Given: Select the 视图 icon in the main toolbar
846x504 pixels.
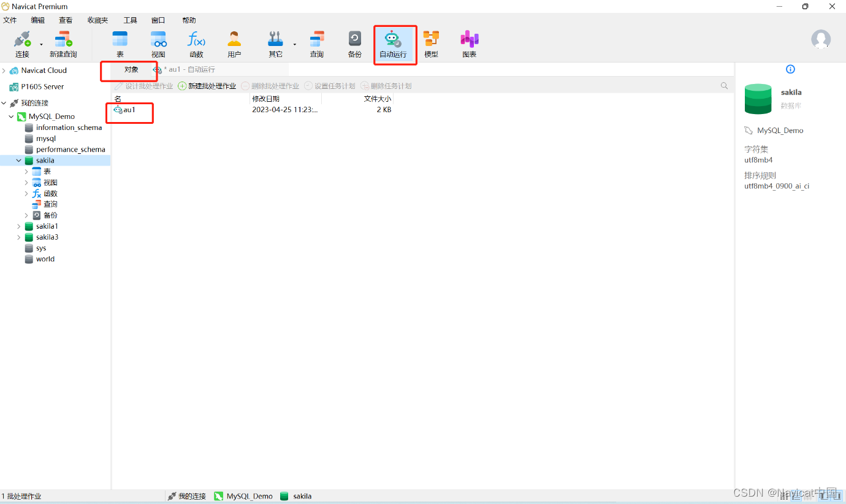Looking at the screenshot, I should coord(158,45).
